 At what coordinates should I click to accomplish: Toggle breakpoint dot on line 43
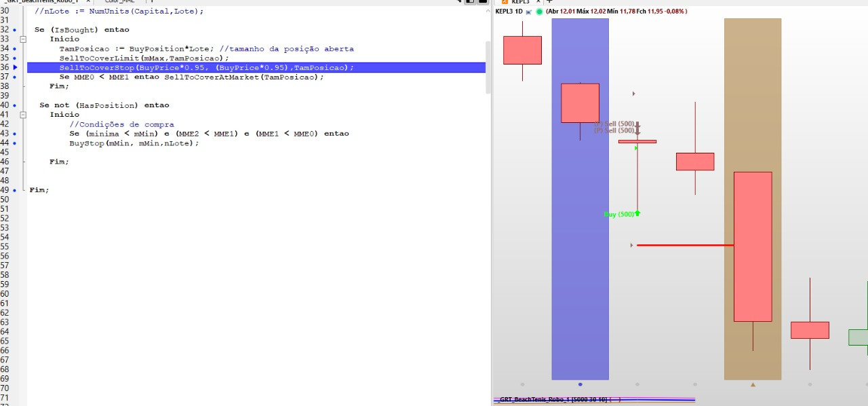click(14, 134)
